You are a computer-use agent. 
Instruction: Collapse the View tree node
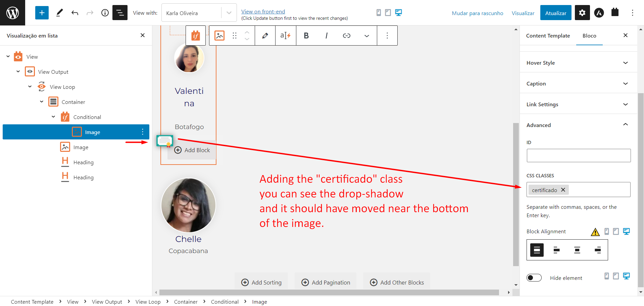coord(8,56)
